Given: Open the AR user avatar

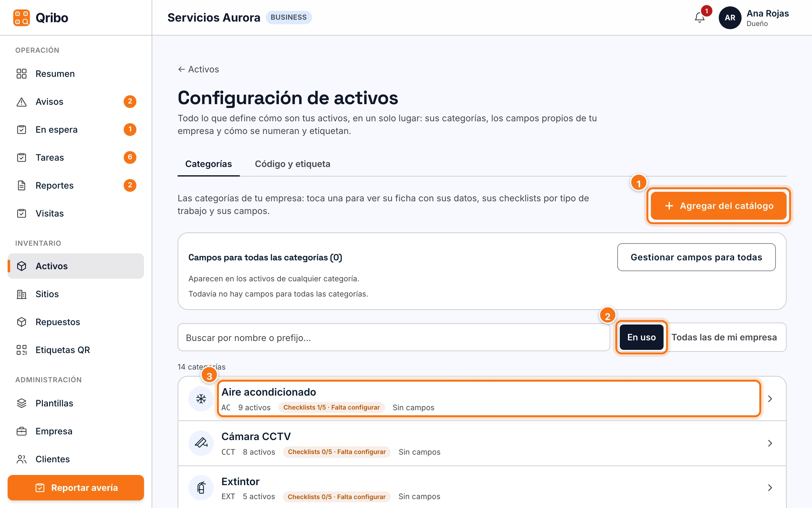Looking at the screenshot, I should 730,17.
